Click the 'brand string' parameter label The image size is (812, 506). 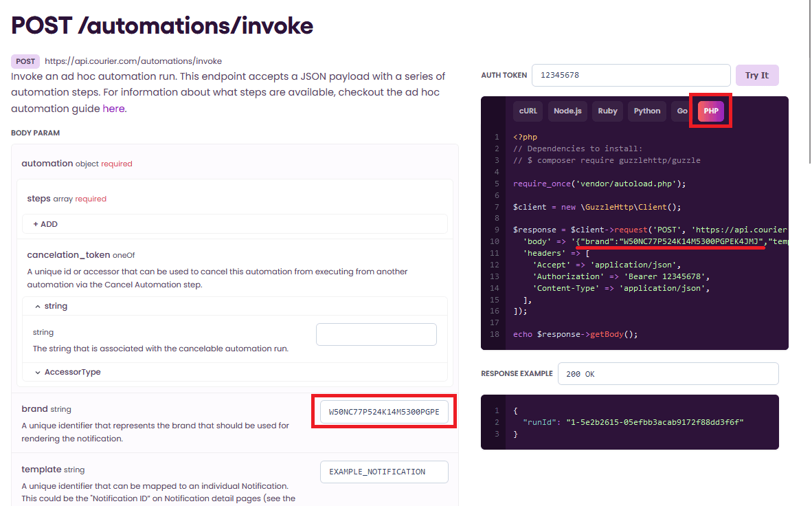coord(46,409)
